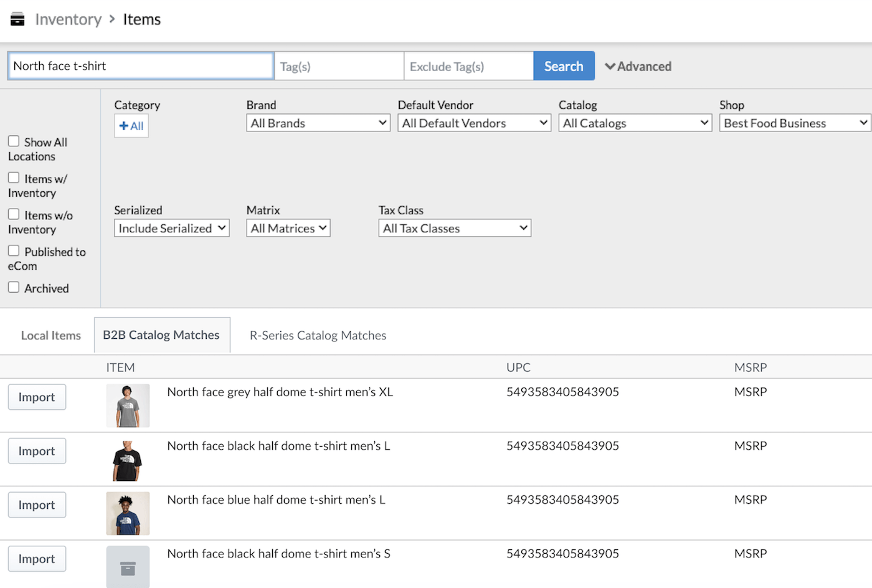Open thumbnail of grey half dome t-shirt
The height and width of the screenshot is (588, 872).
click(128, 405)
